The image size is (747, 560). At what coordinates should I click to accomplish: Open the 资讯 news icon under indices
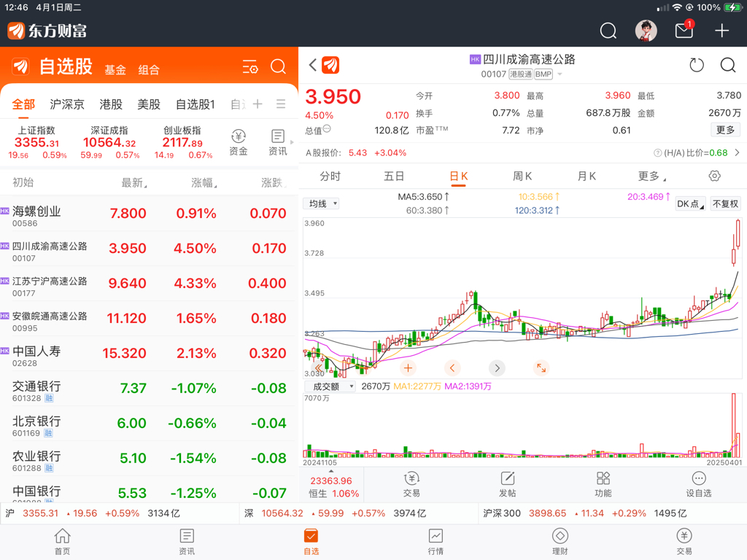coord(278,142)
